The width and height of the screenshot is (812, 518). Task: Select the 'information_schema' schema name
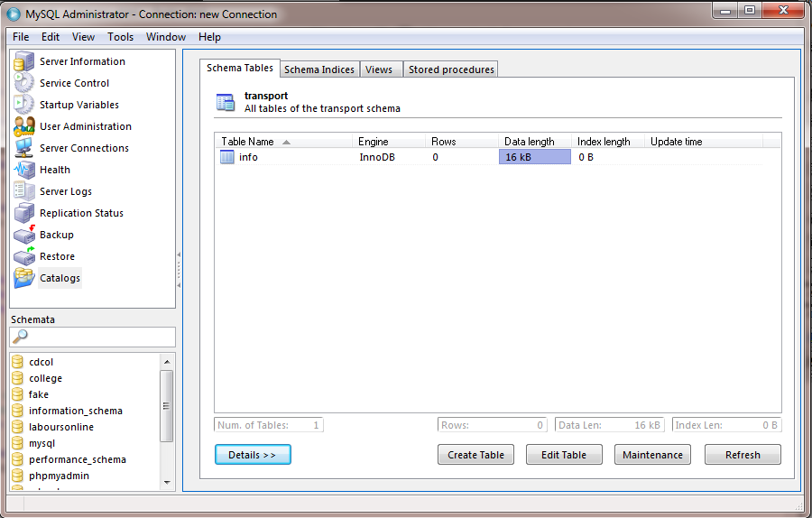pos(76,411)
